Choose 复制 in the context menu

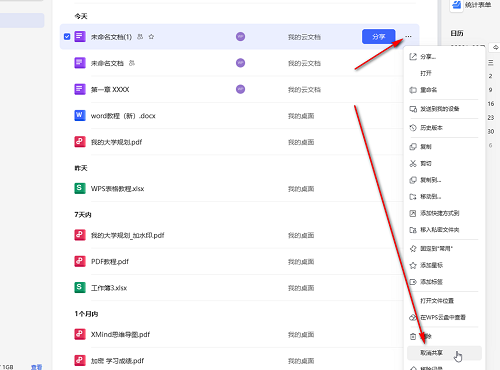(x=444, y=146)
